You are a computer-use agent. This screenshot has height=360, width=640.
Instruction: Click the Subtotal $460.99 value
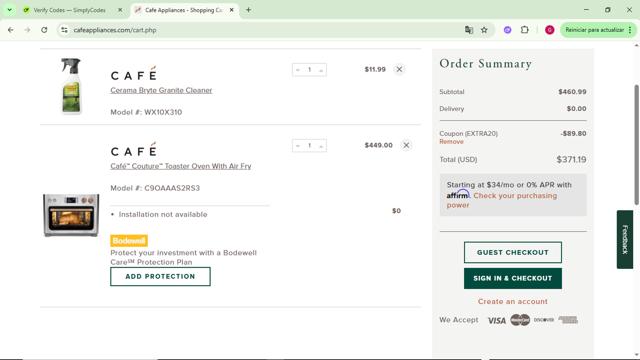coord(572,92)
